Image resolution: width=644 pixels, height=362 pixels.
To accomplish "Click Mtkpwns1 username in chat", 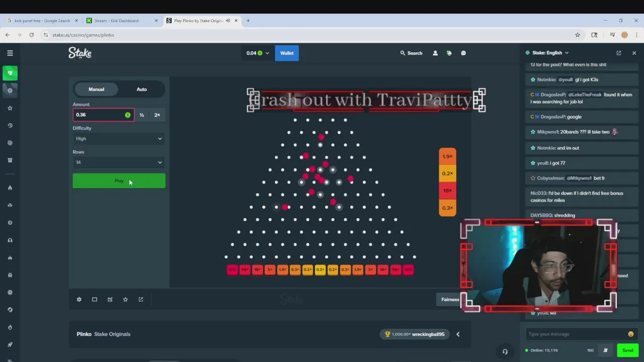I will (x=548, y=132).
